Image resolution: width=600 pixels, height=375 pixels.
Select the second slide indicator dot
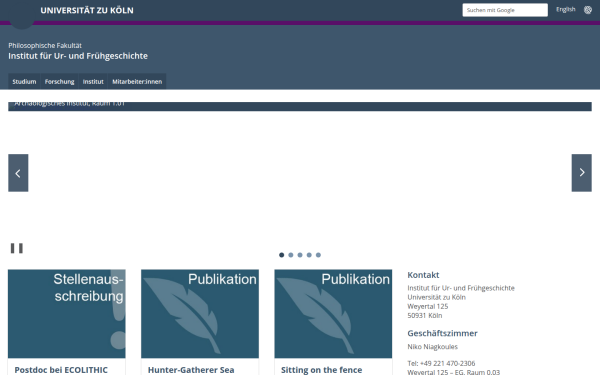[x=291, y=255]
